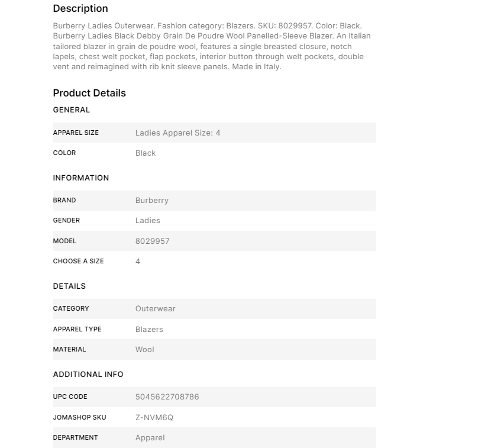Screen dimensions: 491x448
Task: Click the Black value in the COLOR row
Action: pyautogui.click(x=146, y=153)
